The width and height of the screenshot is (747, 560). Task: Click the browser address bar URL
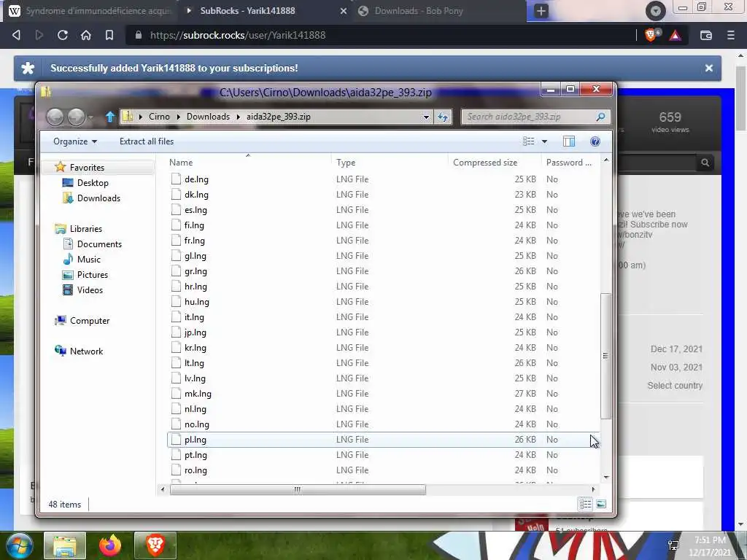click(238, 35)
